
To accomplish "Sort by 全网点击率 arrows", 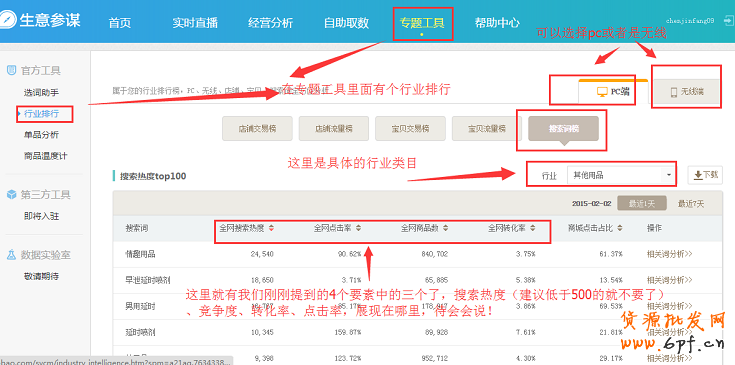I will click(x=358, y=228).
